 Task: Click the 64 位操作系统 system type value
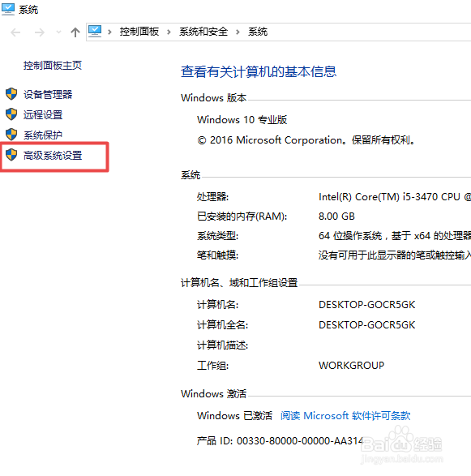coord(395,236)
